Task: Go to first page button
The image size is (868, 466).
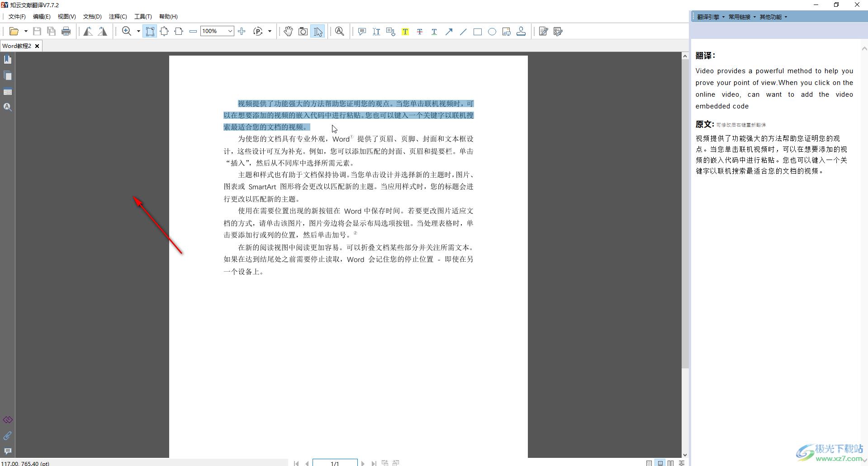Action: click(x=296, y=463)
